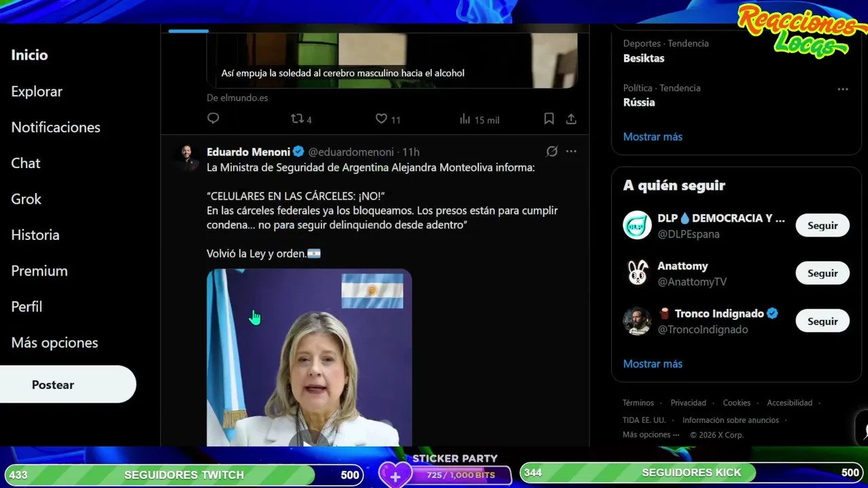The image size is (868, 488).
Task: Click Tronco Indignado's verified badge
Action: click(772, 314)
